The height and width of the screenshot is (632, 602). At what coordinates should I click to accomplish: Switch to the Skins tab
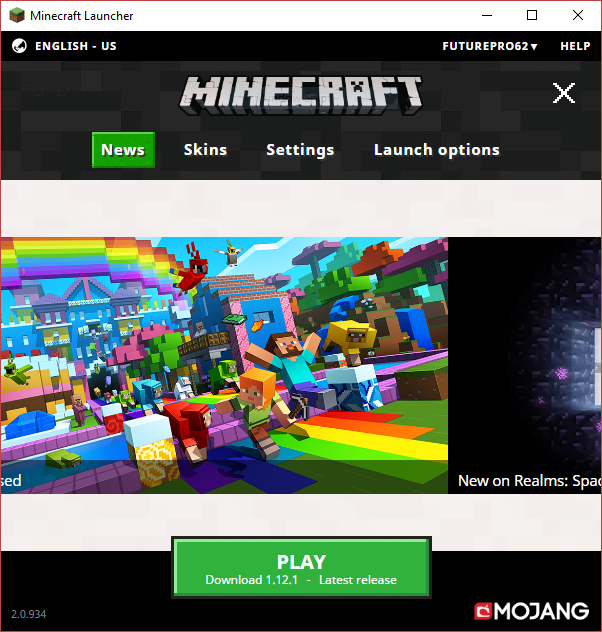point(206,150)
